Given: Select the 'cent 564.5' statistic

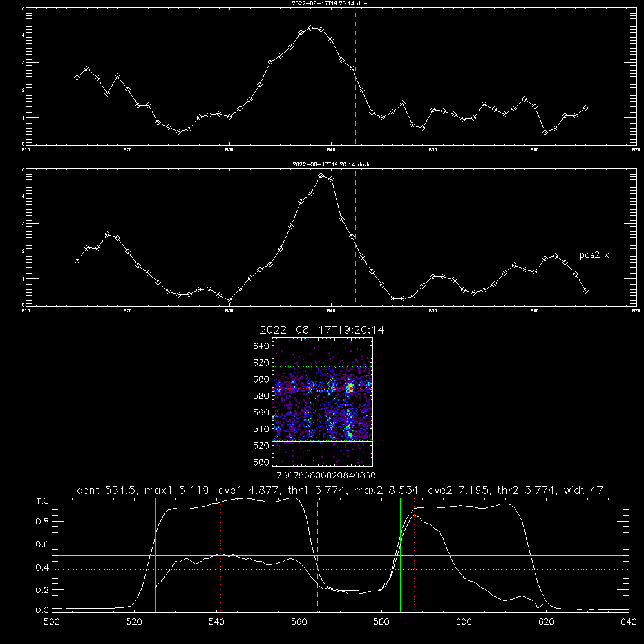Looking at the screenshot, I should (107, 490).
